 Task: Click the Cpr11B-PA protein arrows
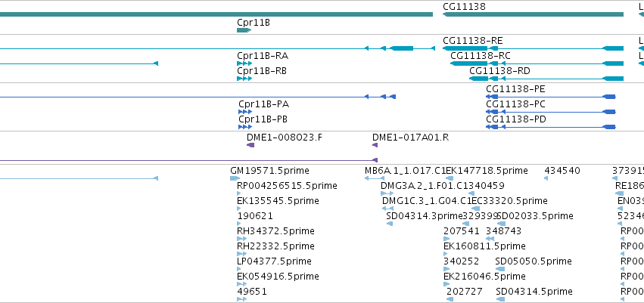[x=245, y=112]
